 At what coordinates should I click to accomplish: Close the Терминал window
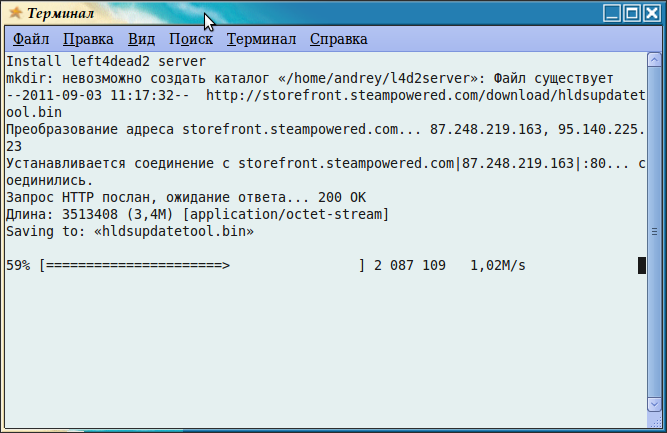652,13
